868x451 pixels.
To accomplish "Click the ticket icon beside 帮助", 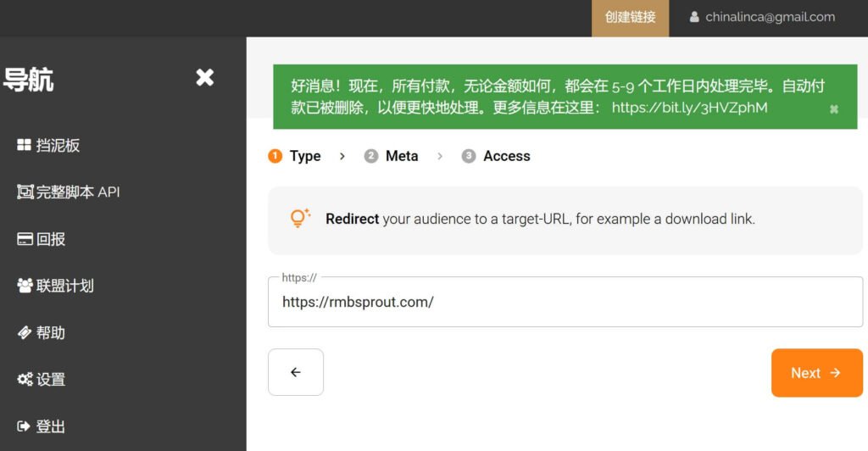I will point(25,333).
